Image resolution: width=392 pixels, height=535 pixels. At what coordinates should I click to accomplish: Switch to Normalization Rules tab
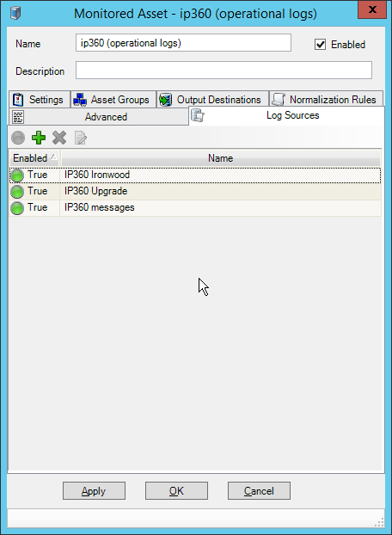click(x=326, y=100)
